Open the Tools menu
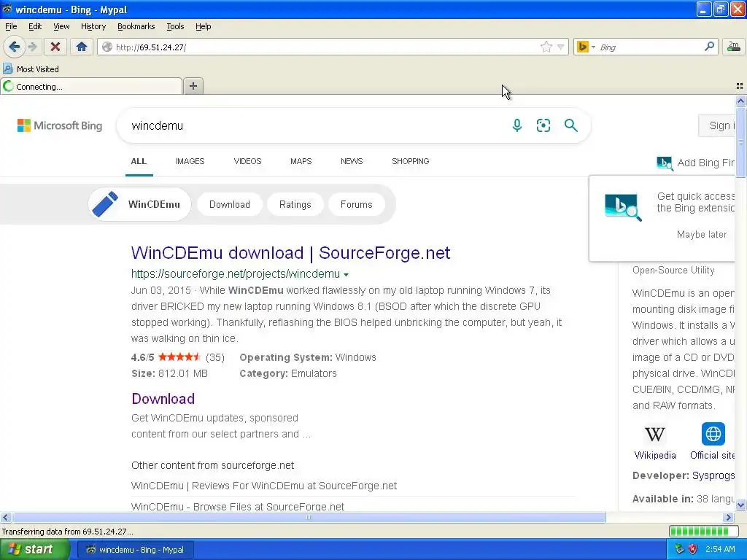Screen dimensions: 747x560 [175, 26]
